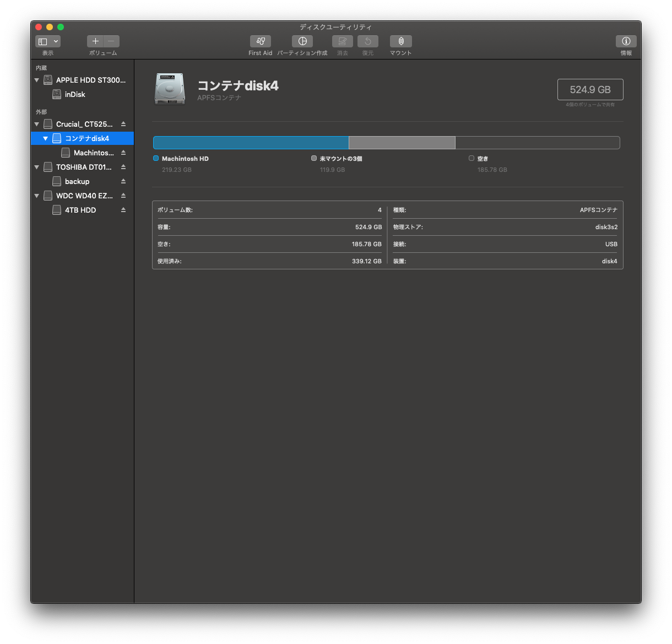Collapse the TOSHIBA DT01 disk tree
672x644 pixels.
point(37,167)
